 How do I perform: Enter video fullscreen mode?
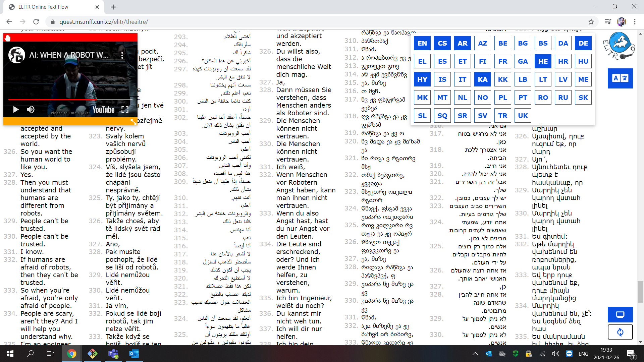pos(125,109)
